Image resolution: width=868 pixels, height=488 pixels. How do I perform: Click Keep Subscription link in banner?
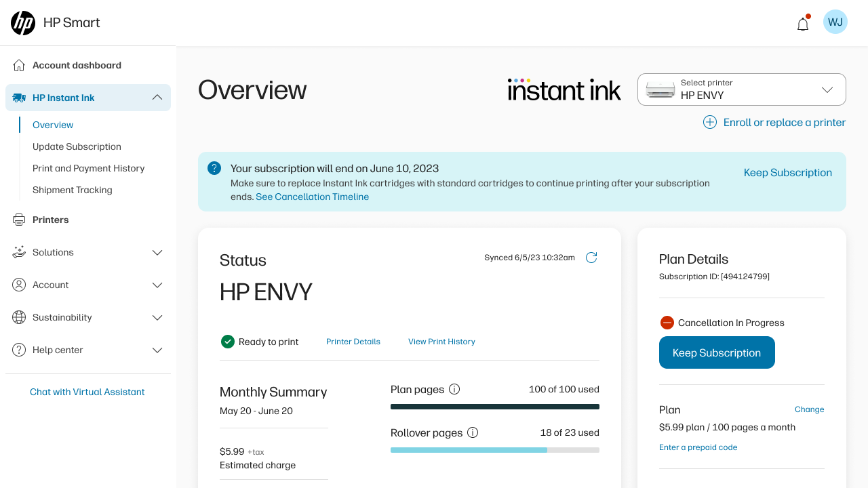(788, 172)
